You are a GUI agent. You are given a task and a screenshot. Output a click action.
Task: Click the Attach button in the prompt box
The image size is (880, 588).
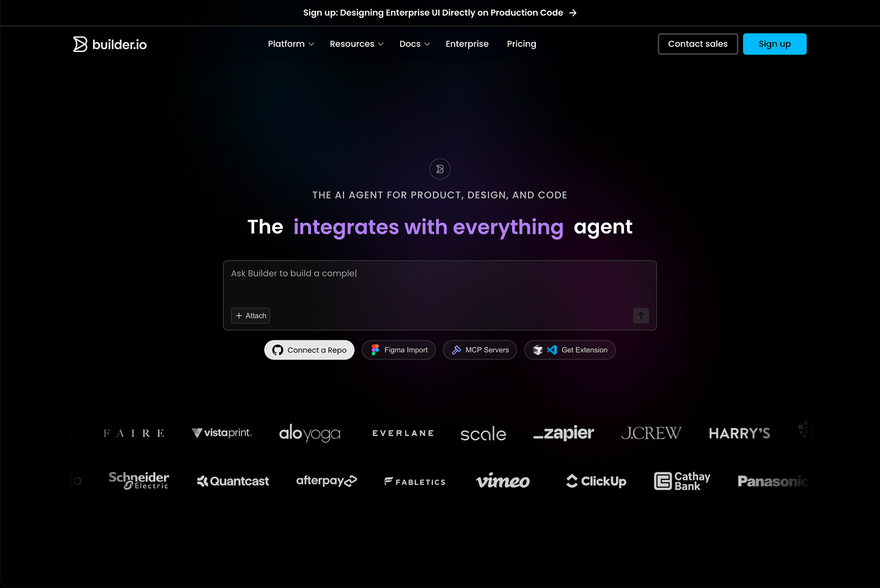[x=250, y=315]
